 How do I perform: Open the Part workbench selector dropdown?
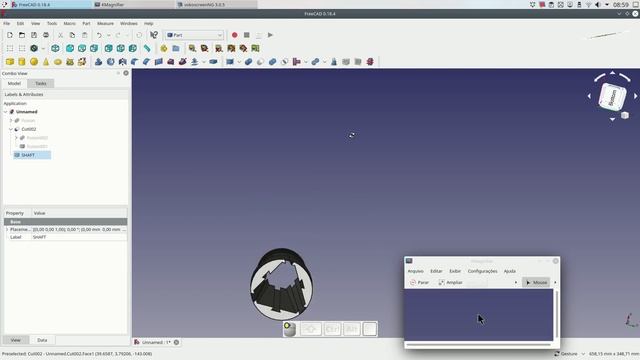194,35
